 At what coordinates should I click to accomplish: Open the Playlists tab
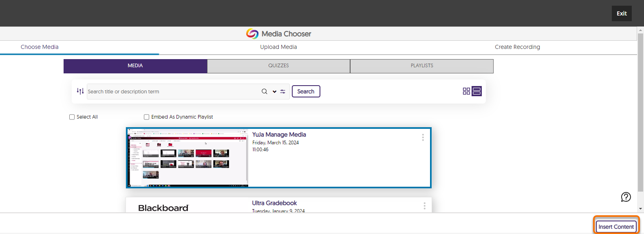[x=422, y=66]
